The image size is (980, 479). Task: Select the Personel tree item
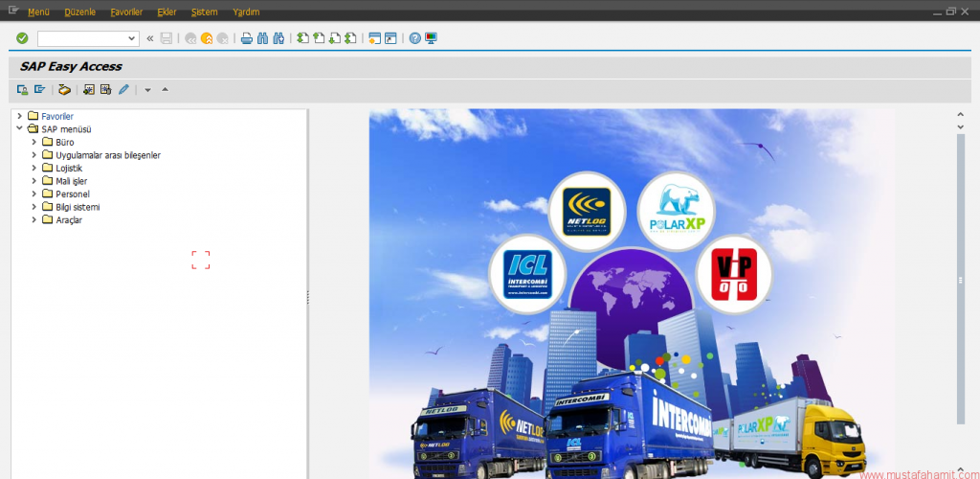point(73,194)
